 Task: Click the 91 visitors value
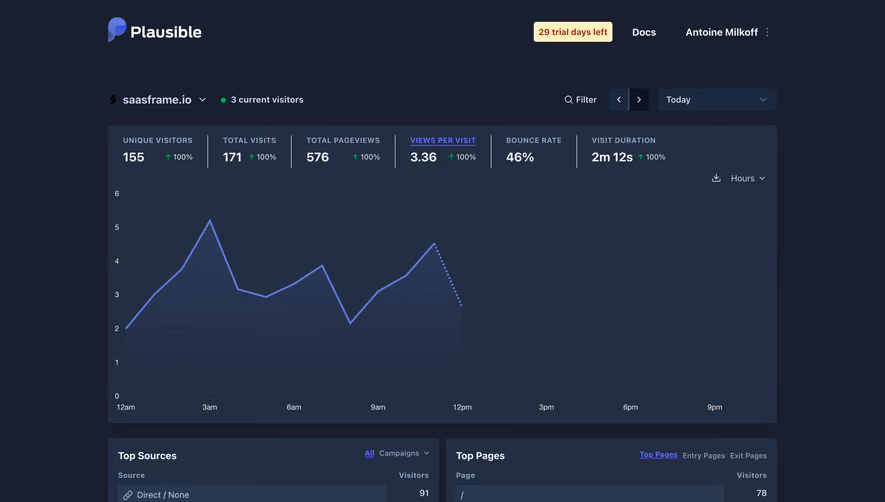tap(424, 493)
